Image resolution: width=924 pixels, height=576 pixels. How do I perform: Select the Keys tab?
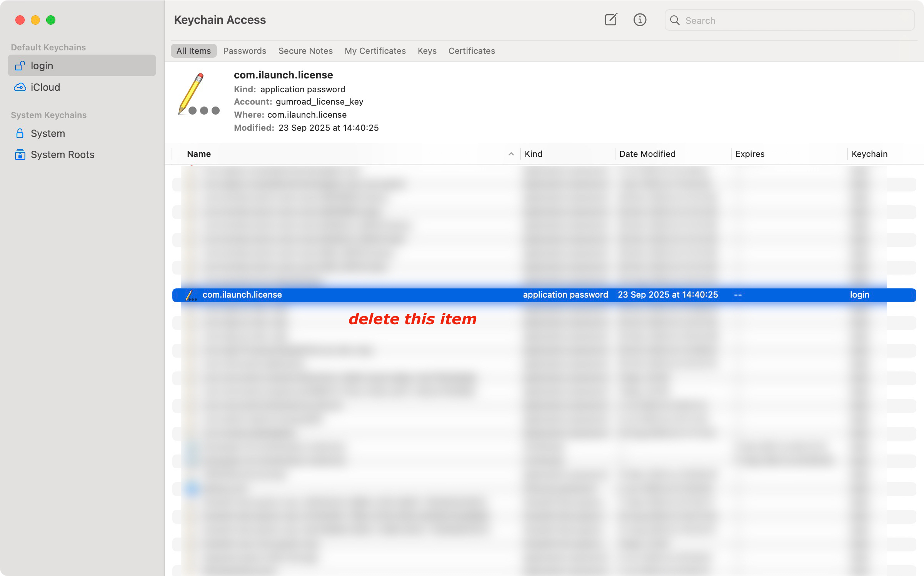pos(427,51)
